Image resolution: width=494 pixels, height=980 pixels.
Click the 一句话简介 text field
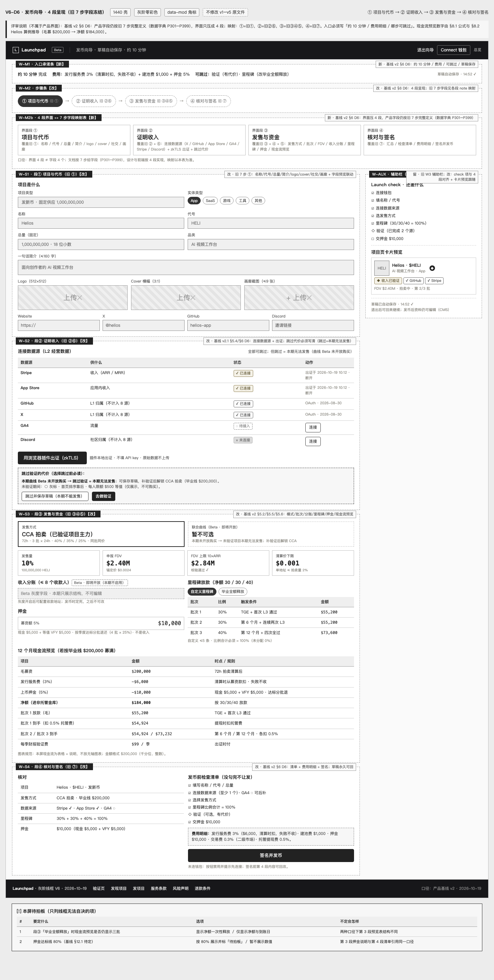click(186, 267)
